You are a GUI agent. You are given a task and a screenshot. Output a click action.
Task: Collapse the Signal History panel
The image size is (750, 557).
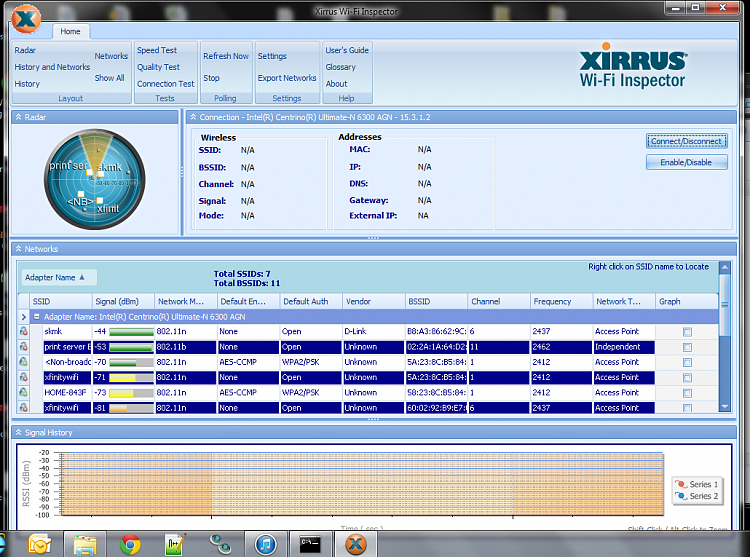[x=18, y=433]
